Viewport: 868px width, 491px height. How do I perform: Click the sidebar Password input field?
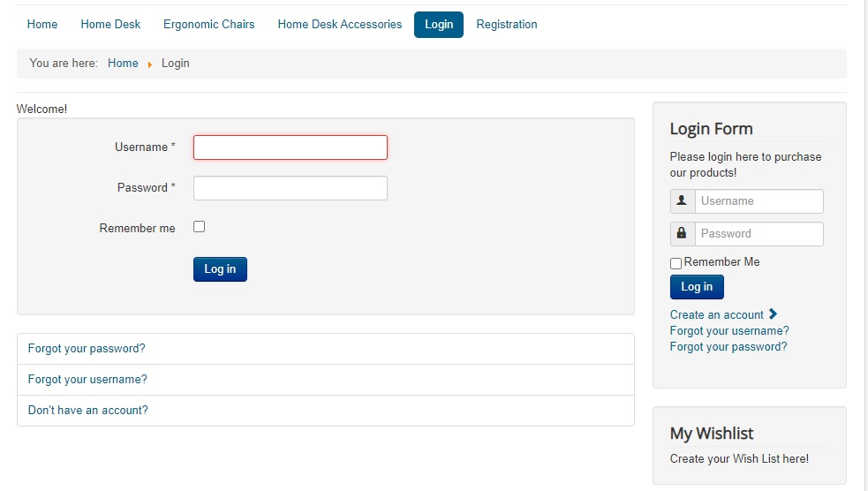pos(759,234)
